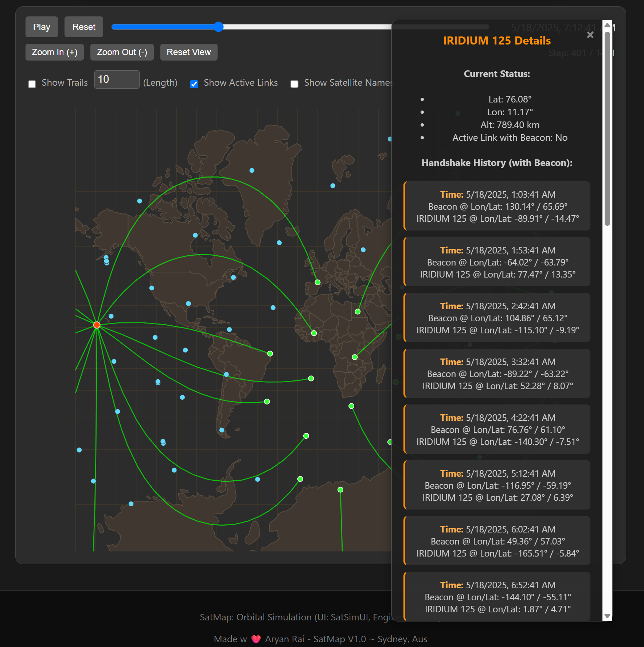Click the details panel scrollbar thumb
The width and height of the screenshot is (644, 647).
coord(607,129)
